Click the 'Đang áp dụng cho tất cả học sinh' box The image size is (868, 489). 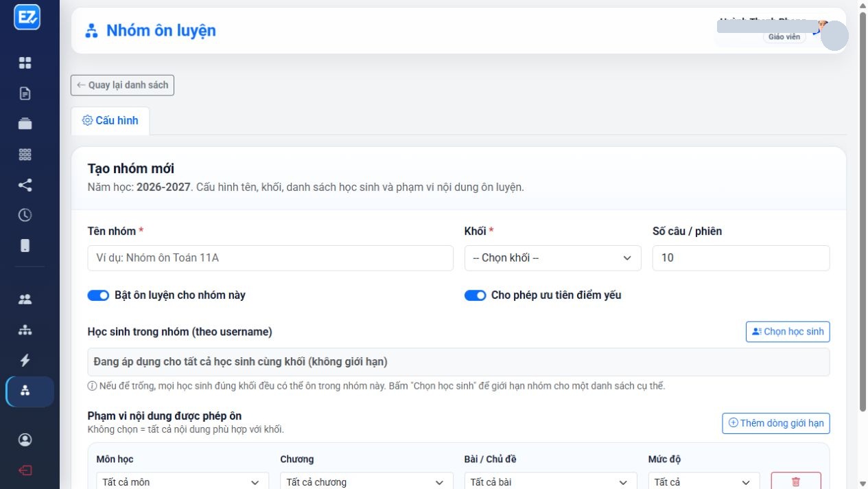point(458,362)
